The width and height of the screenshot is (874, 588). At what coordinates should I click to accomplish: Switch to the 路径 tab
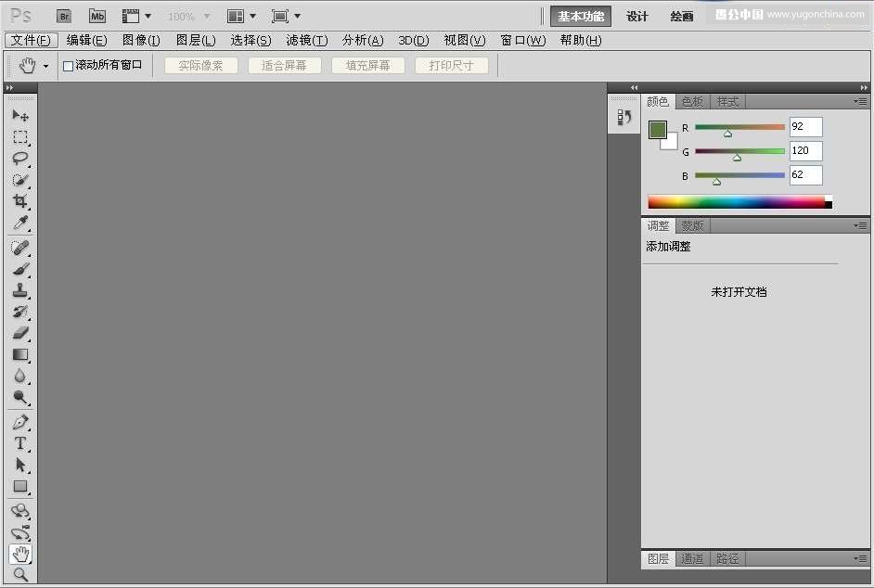pos(727,558)
